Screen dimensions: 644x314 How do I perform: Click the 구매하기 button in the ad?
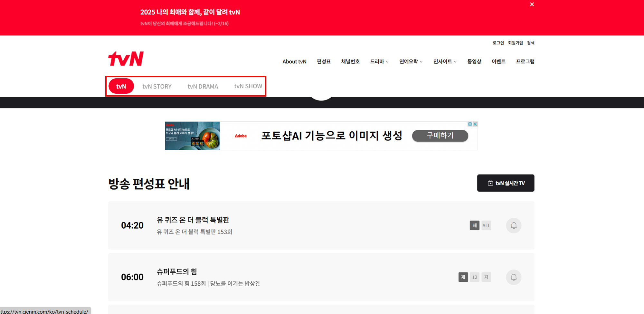pos(440,136)
